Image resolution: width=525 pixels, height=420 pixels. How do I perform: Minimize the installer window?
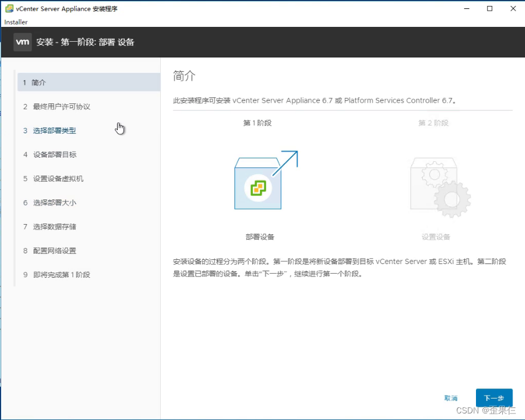(x=467, y=9)
